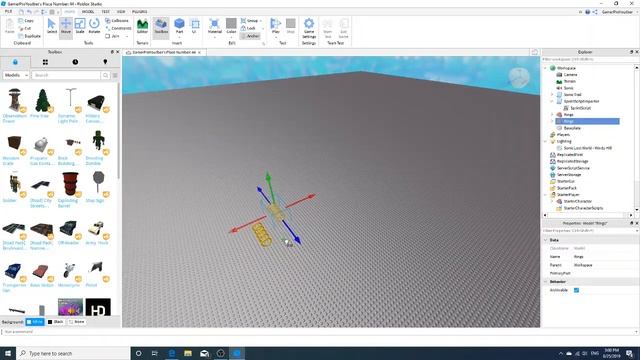Activate the Rotate tool
The height and width of the screenshot is (360, 640).
[x=94, y=26]
